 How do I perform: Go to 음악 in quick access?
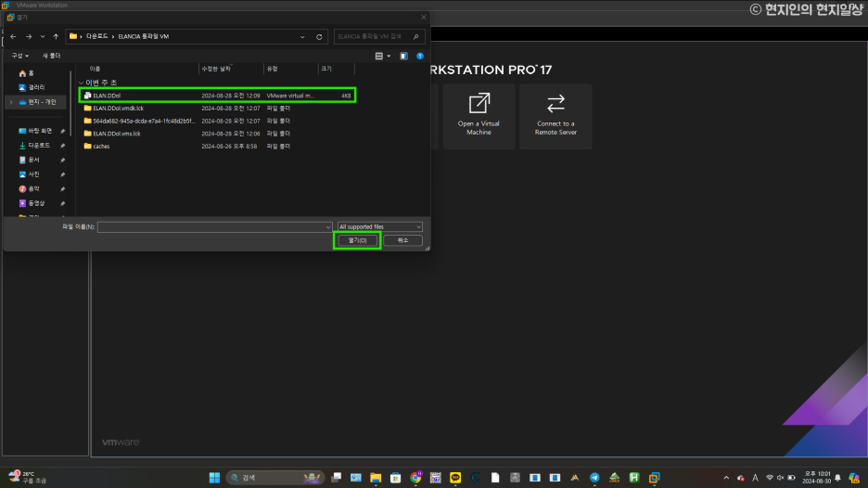[x=30, y=189]
